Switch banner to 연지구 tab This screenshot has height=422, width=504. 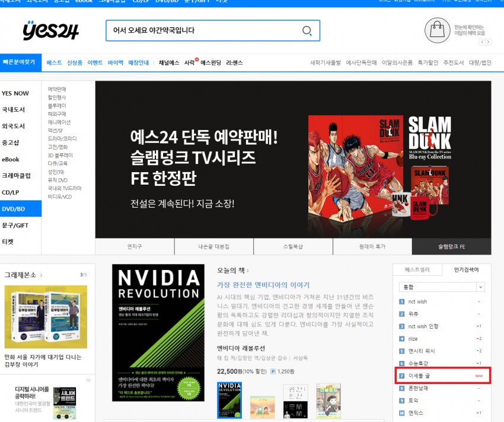coord(135,247)
